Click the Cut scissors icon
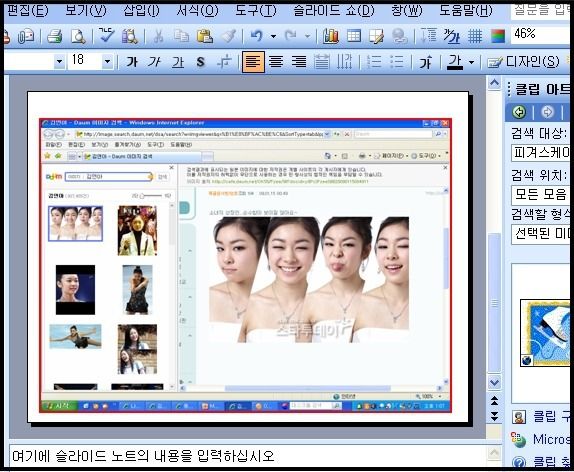 [x=158, y=36]
